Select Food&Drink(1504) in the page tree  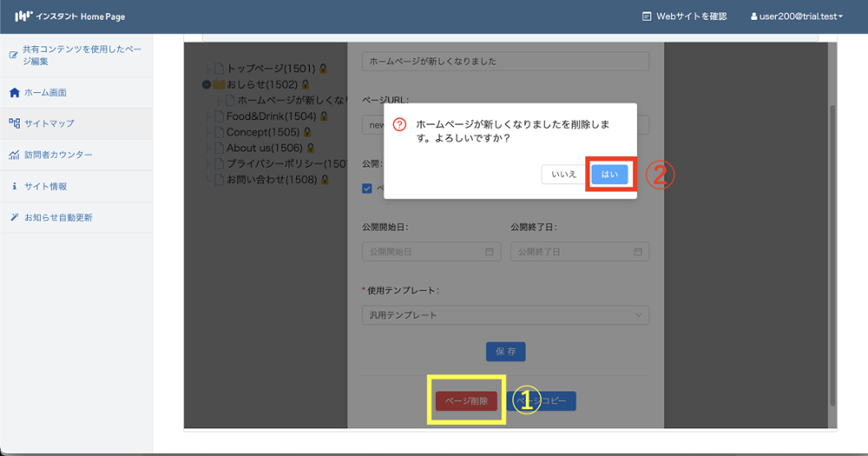(272, 116)
